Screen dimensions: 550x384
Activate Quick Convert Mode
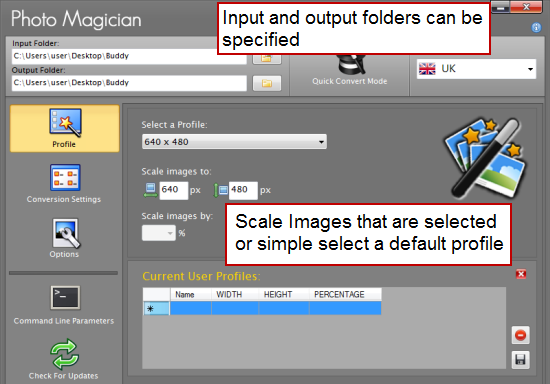[x=350, y=70]
